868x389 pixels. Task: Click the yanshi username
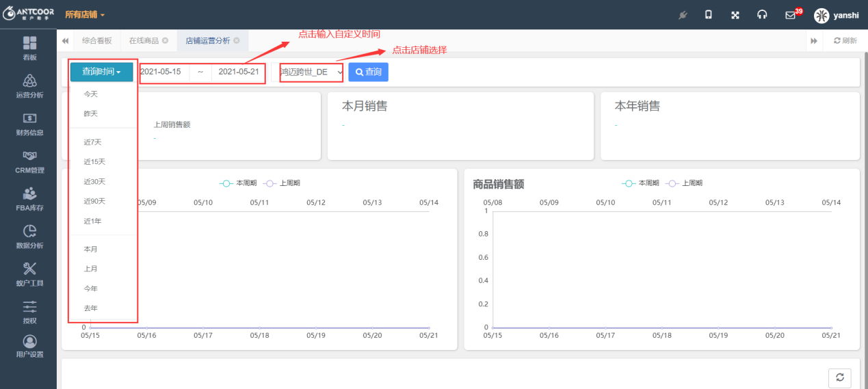[845, 15]
